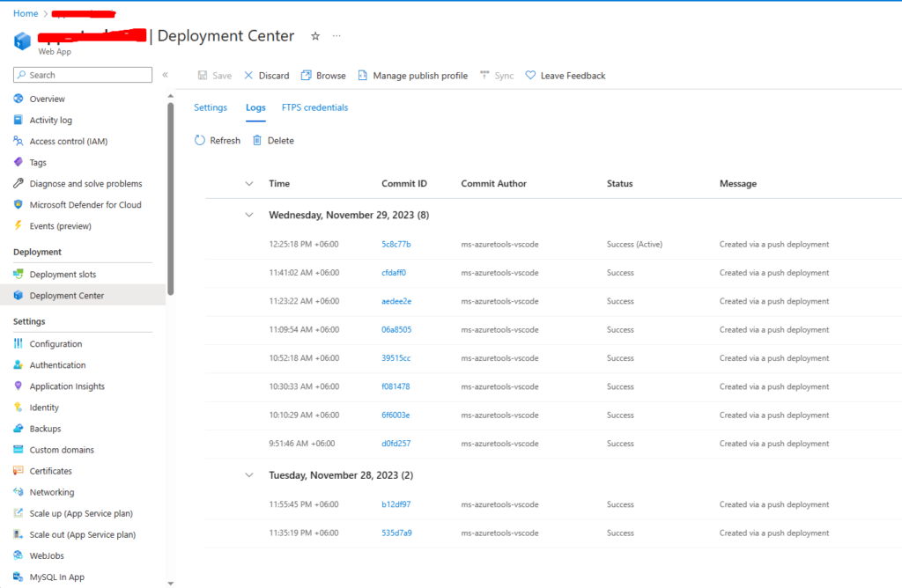Click the Browse icon in command bar

tap(307, 76)
